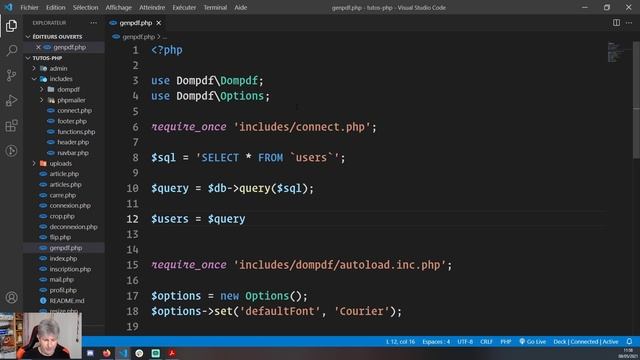Open article.php in explorer

pyautogui.click(x=64, y=174)
